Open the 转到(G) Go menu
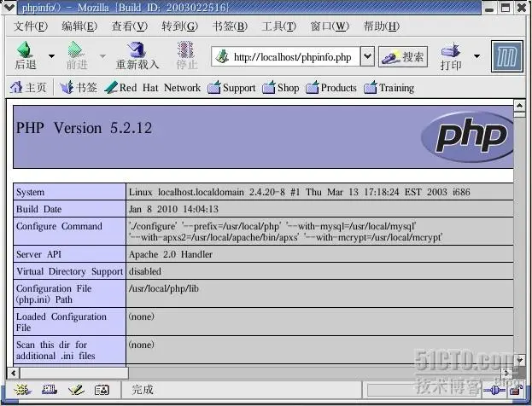 [x=180, y=26]
